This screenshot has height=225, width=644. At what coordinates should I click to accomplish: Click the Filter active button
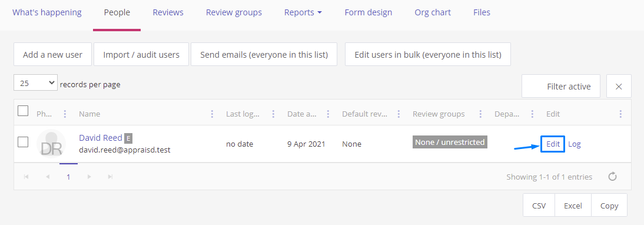tap(561, 86)
